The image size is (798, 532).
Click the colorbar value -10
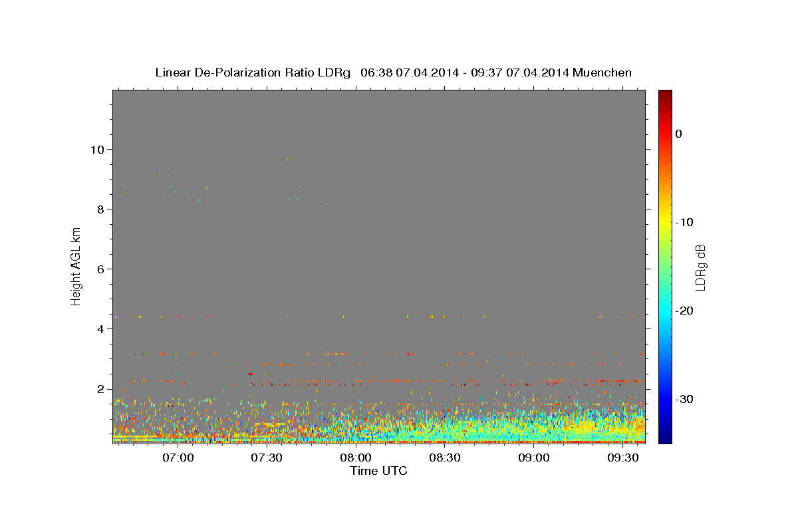click(x=685, y=222)
